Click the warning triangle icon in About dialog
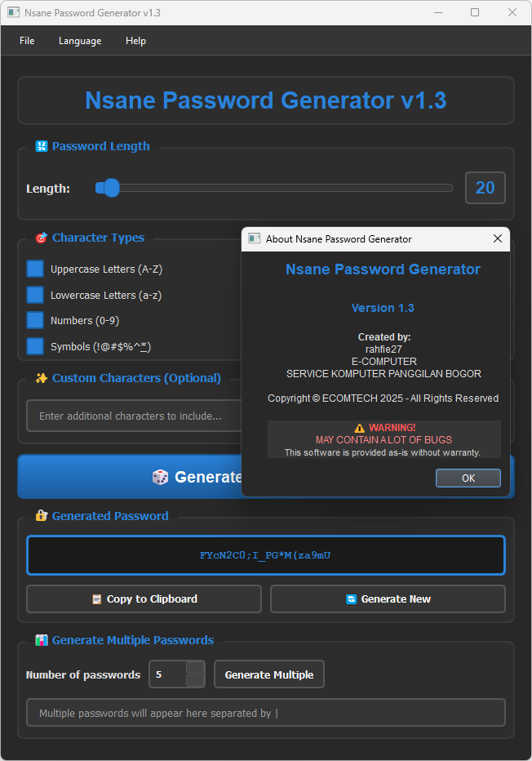 359,428
